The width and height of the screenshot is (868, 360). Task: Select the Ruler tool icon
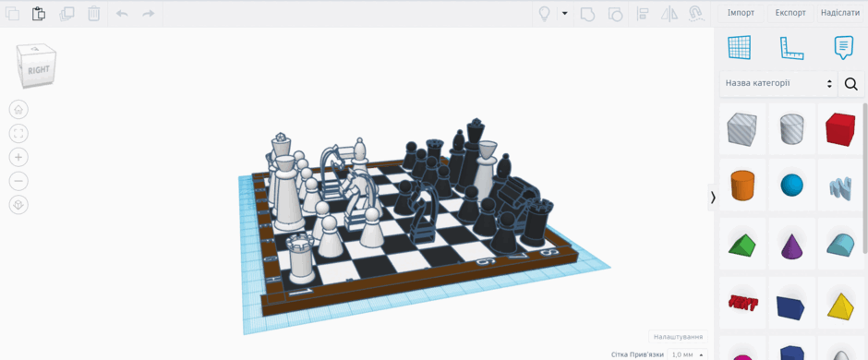791,48
